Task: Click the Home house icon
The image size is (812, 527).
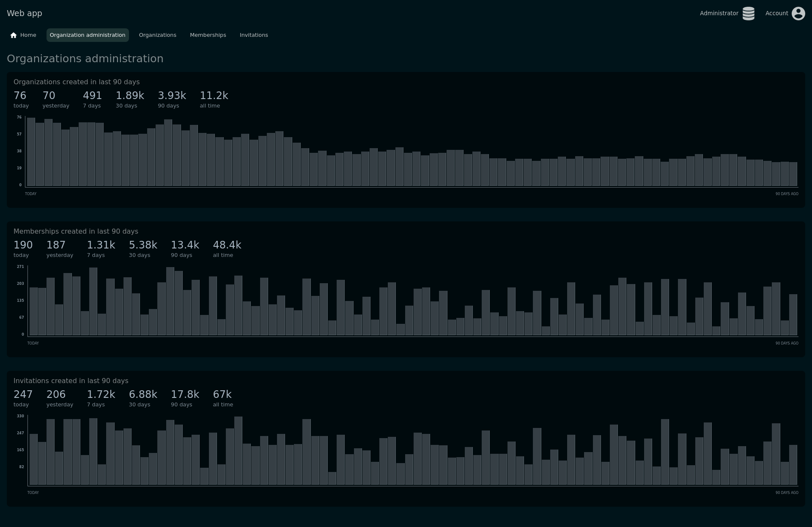Action: pyautogui.click(x=14, y=35)
